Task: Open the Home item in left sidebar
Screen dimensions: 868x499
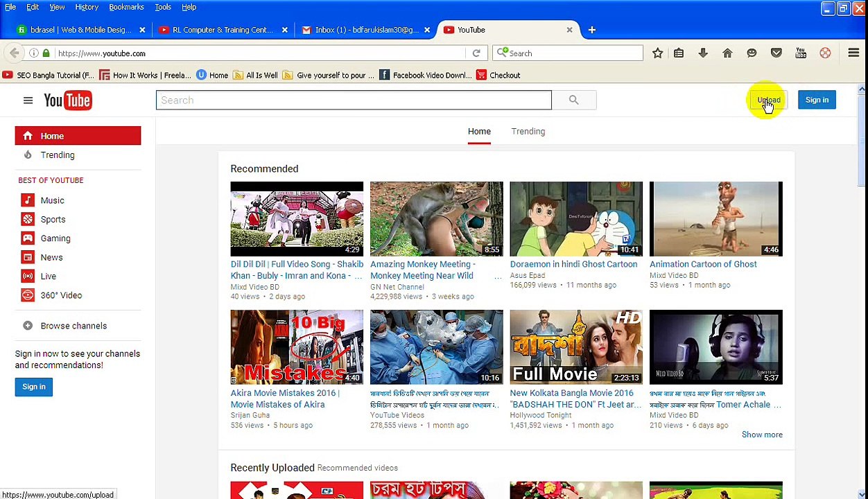Action: tap(78, 136)
